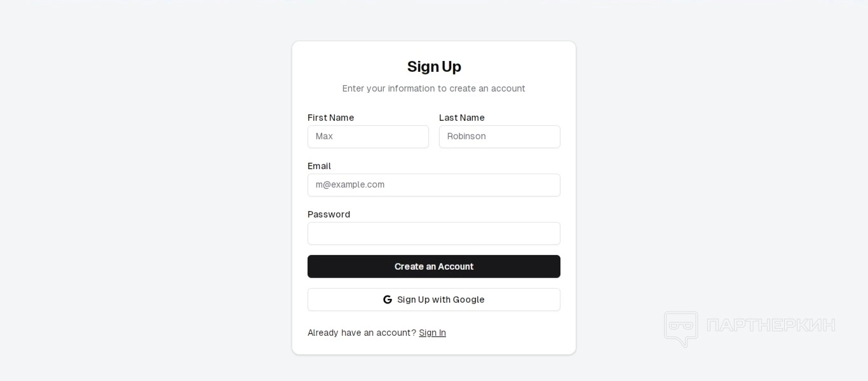Screen dimensions: 868x381
Task: Click the "First Name" label
Action: coord(330,118)
